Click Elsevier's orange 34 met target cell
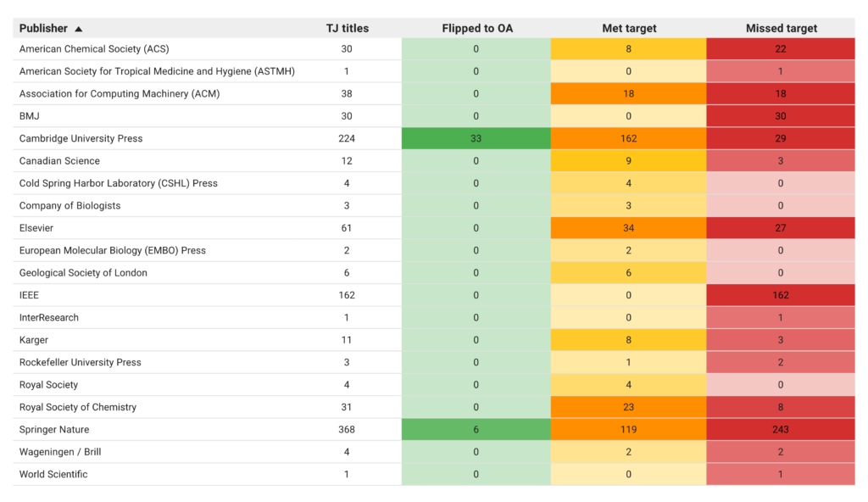 point(628,228)
